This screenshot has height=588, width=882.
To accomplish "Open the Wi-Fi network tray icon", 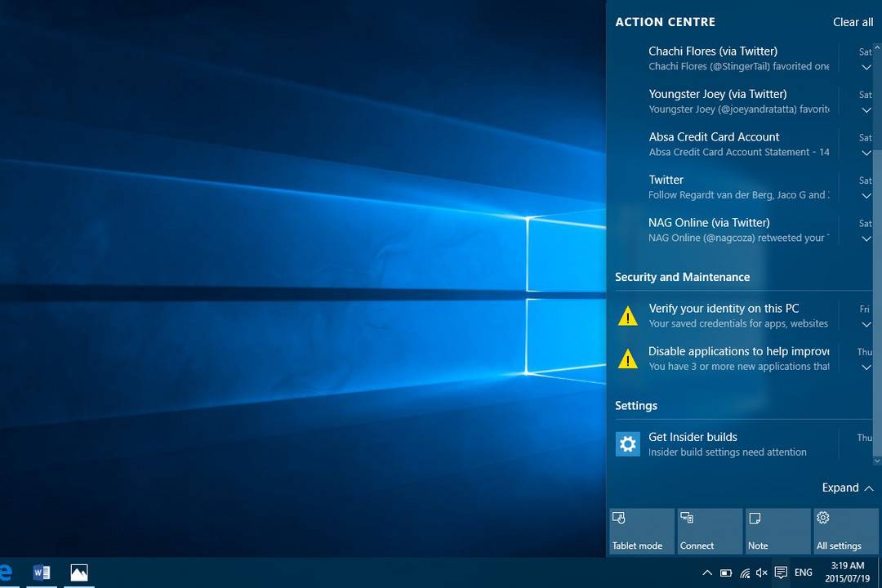I will point(744,572).
